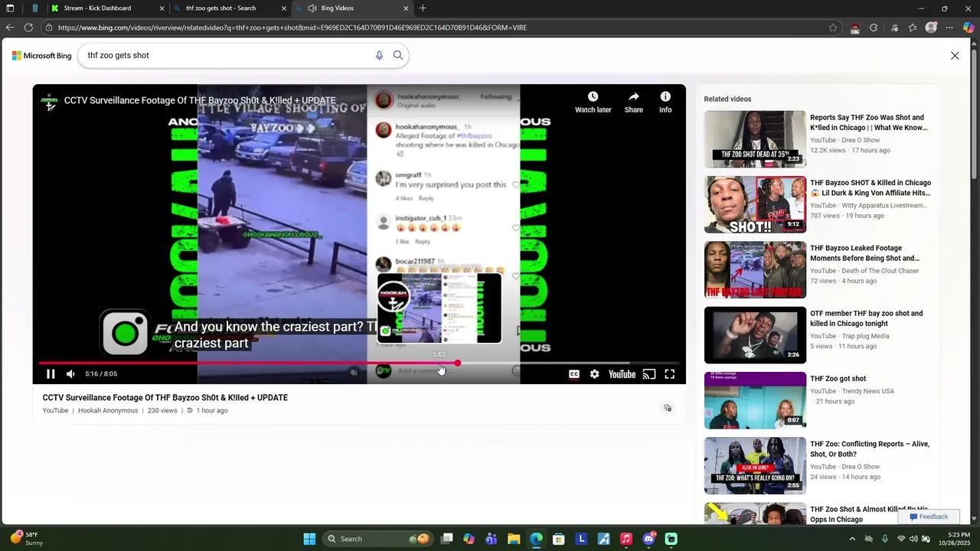Toggle closed captions on the video
The height and width of the screenshot is (551, 980).
pyautogui.click(x=573, y=374)
